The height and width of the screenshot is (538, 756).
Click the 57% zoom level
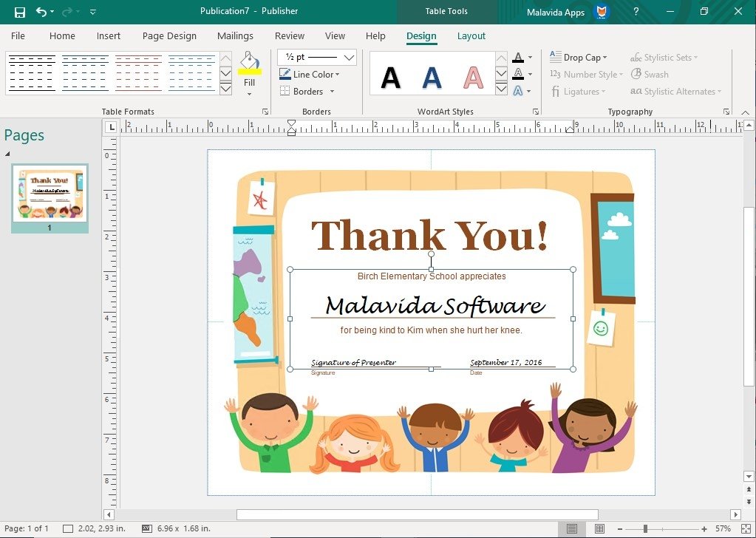[723, 529]
